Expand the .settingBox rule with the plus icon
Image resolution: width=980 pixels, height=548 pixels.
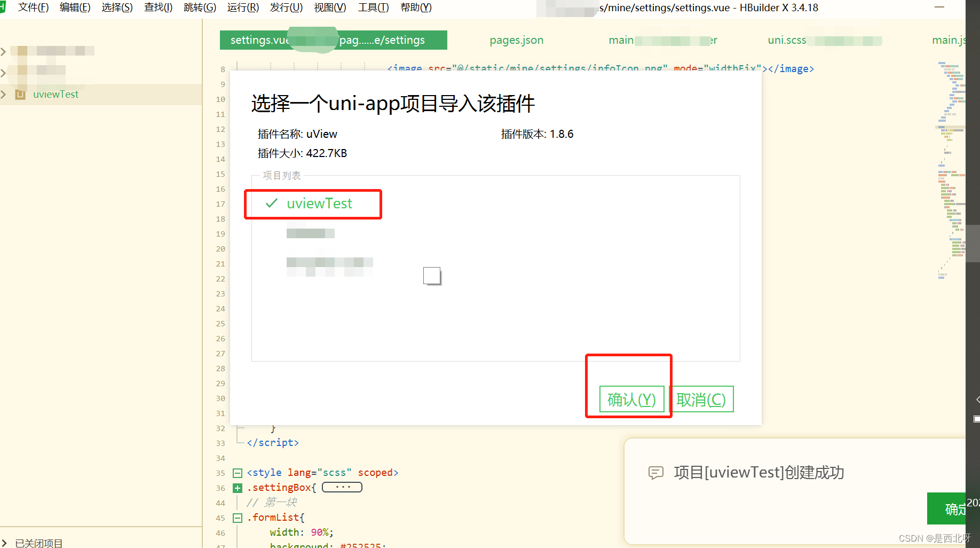[238, 488]
